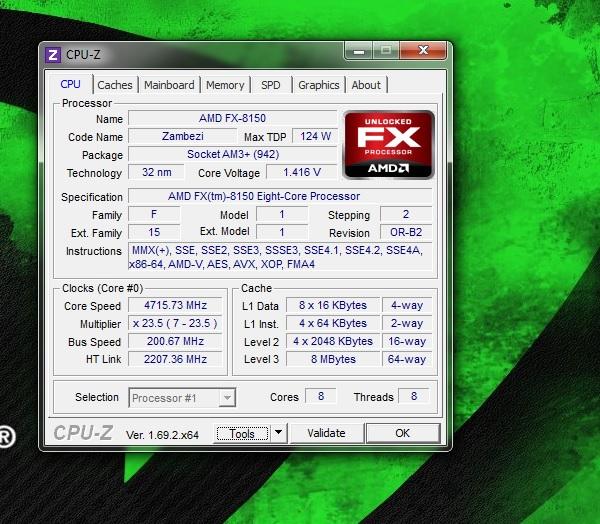This screenshot has width=600, height=524.
Task: Close the CPU-Z window
Action: point(423,50)
